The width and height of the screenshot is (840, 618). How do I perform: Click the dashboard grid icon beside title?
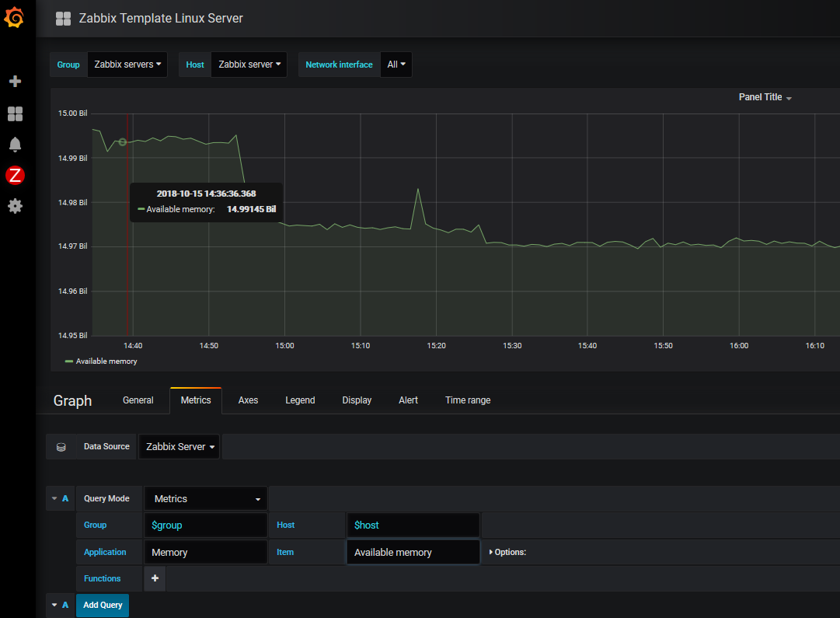point(63,19)
